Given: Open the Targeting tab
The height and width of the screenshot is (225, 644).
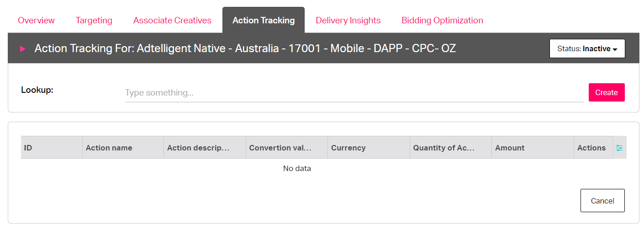Looking at the screenshot, I should (x=94, y=20).
